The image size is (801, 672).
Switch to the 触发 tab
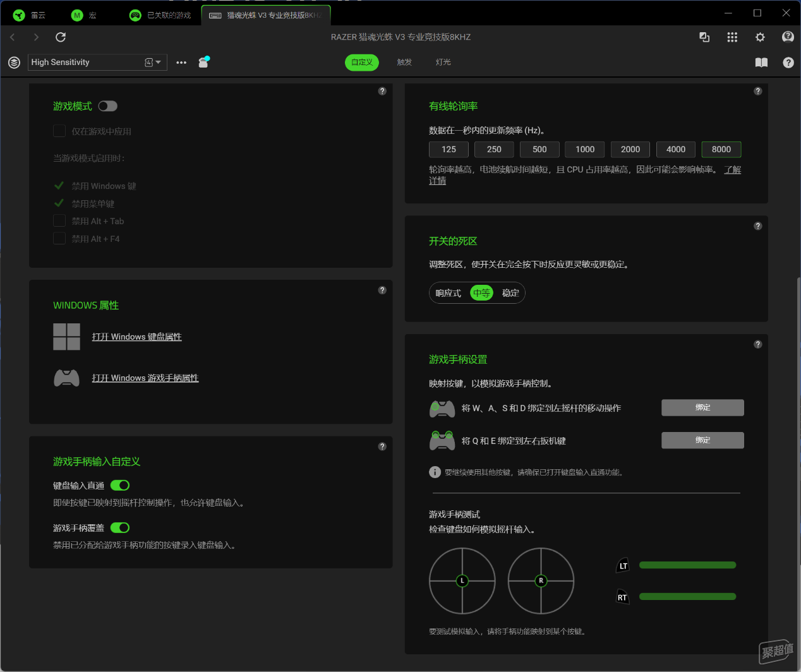tap(404, 63)
